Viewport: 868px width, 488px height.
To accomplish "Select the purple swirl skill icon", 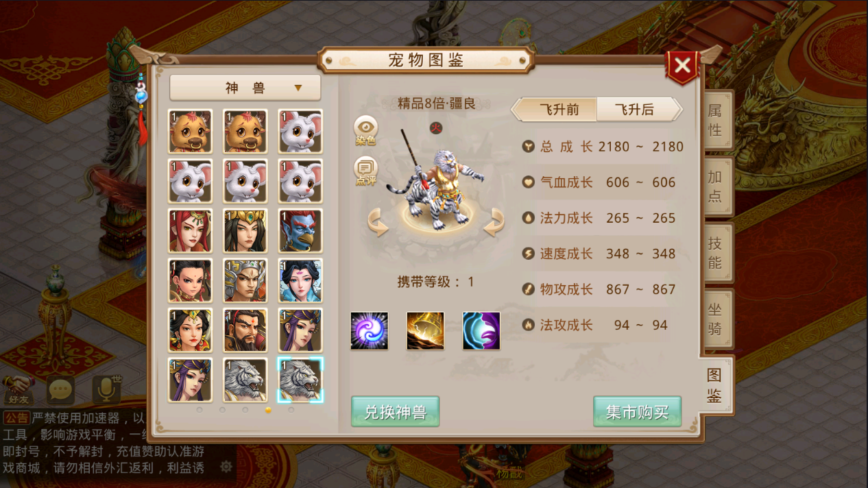I will pyautogui.click(x=370, y=331).
